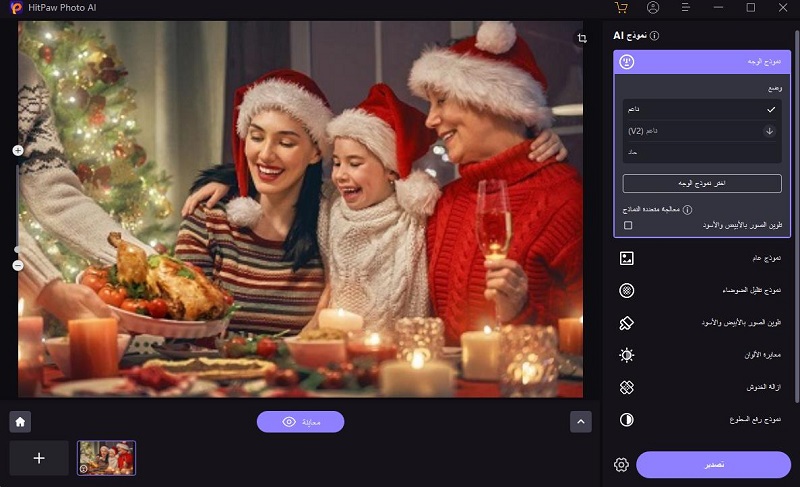This screenshot has width=800, height=487.
Task: Select the ناعم mode option
Action: click(700, 109)
